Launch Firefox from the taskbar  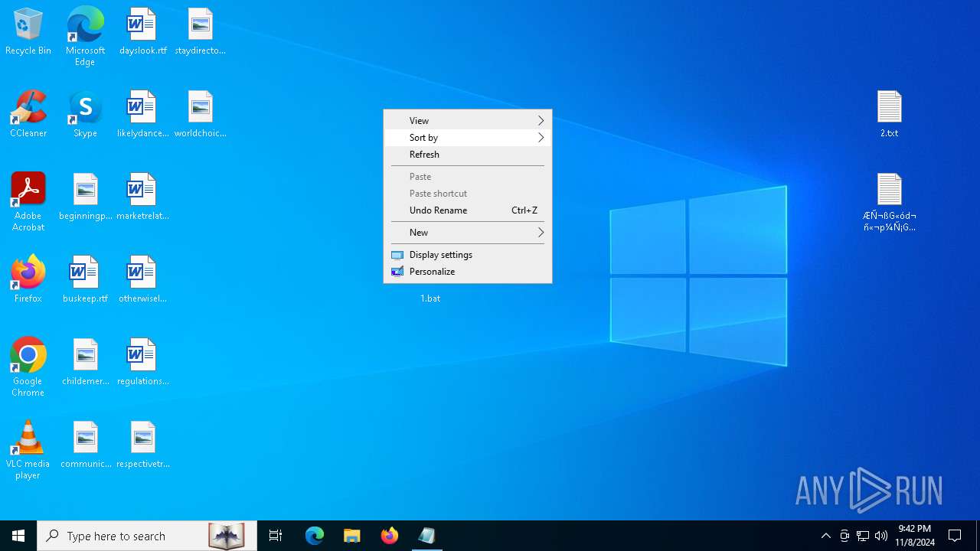pyautogui.click(x=389, y=536)
